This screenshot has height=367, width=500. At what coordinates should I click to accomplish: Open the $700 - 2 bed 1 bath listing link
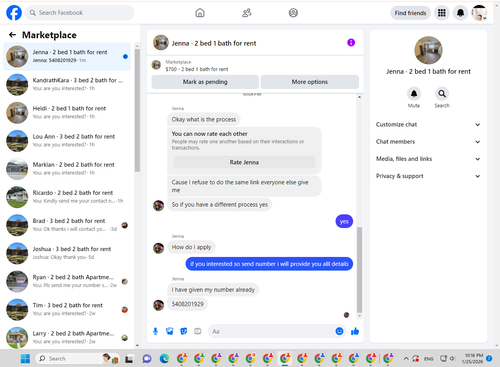197,69
